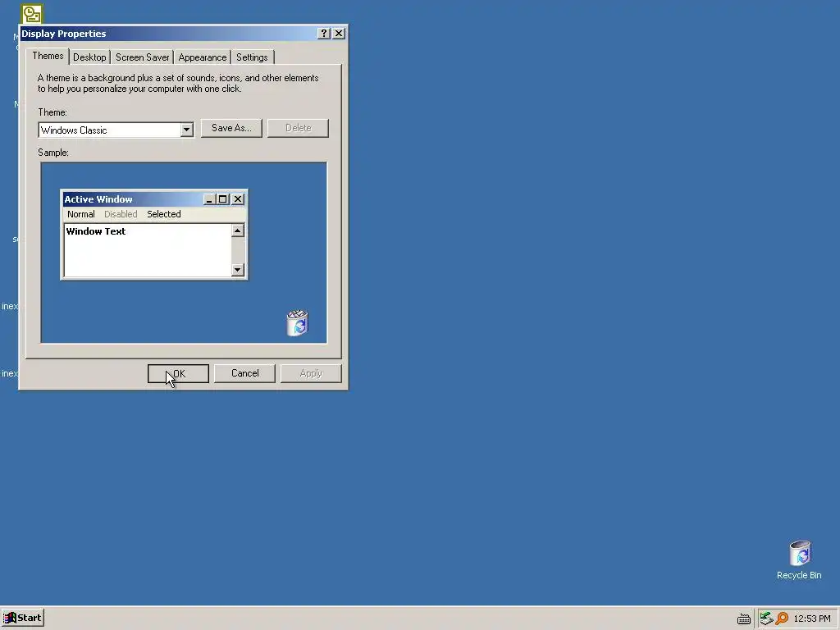This screenshot has height=630, width=840.
Task: Click Normal in the sample window menu
Action: (x=81, y=214)
